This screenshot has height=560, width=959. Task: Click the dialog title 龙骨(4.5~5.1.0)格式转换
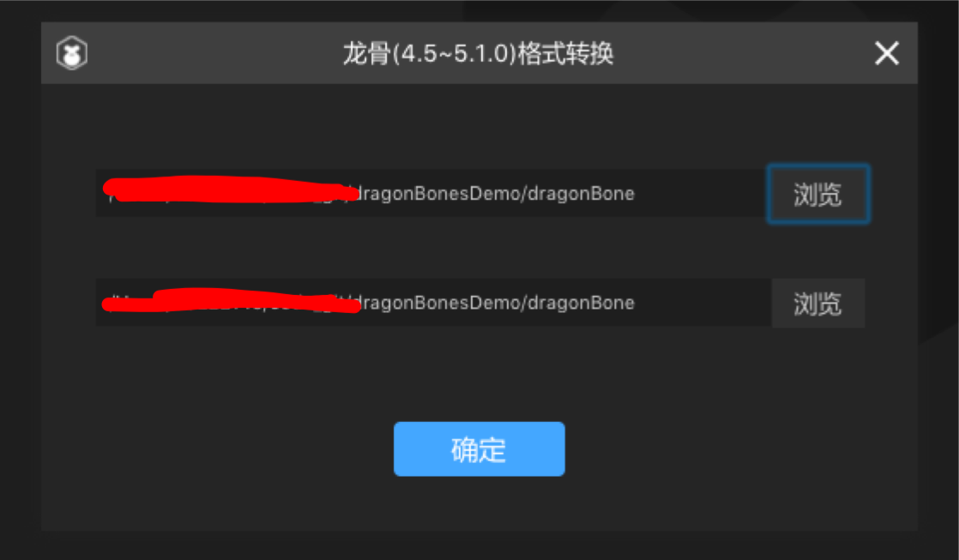479,54
